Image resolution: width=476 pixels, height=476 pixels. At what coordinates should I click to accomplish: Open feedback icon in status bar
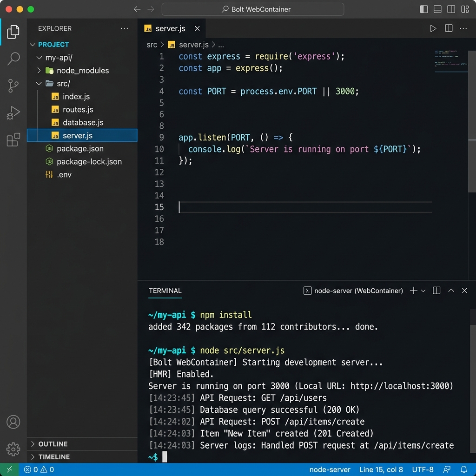(x=447, y=469)
